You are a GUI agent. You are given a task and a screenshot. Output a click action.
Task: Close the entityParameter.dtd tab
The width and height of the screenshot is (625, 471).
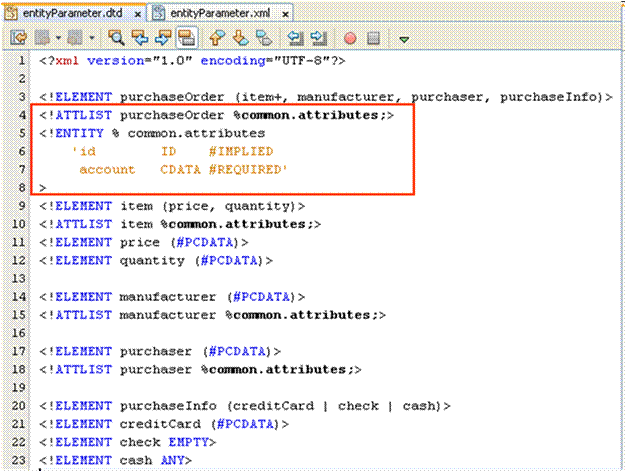click(138, 14)
